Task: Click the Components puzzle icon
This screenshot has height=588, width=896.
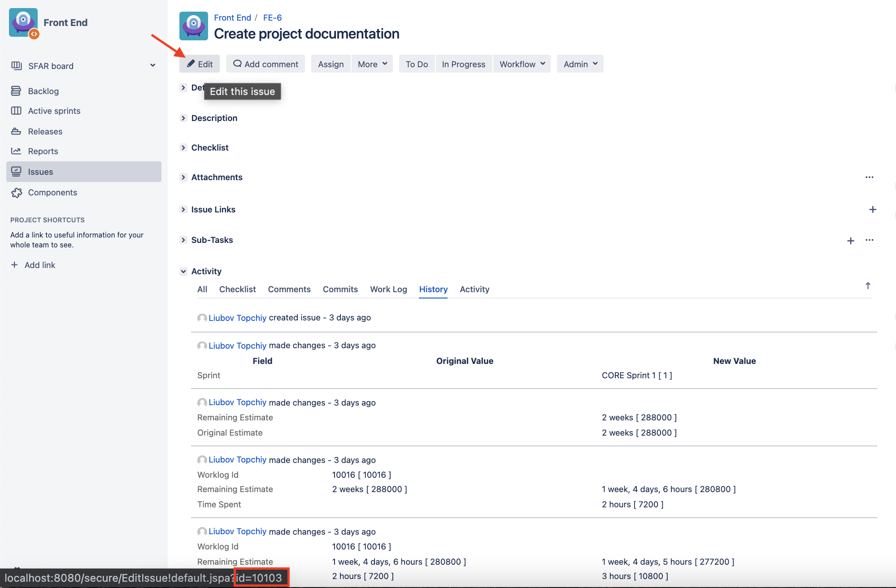Action: (17, 193)
